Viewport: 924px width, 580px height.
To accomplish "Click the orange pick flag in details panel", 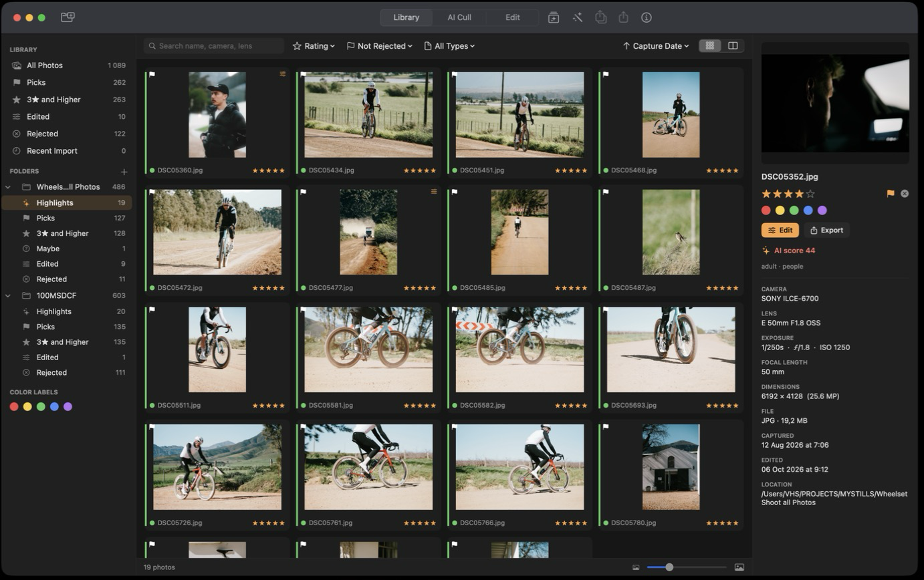I will point(891,194).
